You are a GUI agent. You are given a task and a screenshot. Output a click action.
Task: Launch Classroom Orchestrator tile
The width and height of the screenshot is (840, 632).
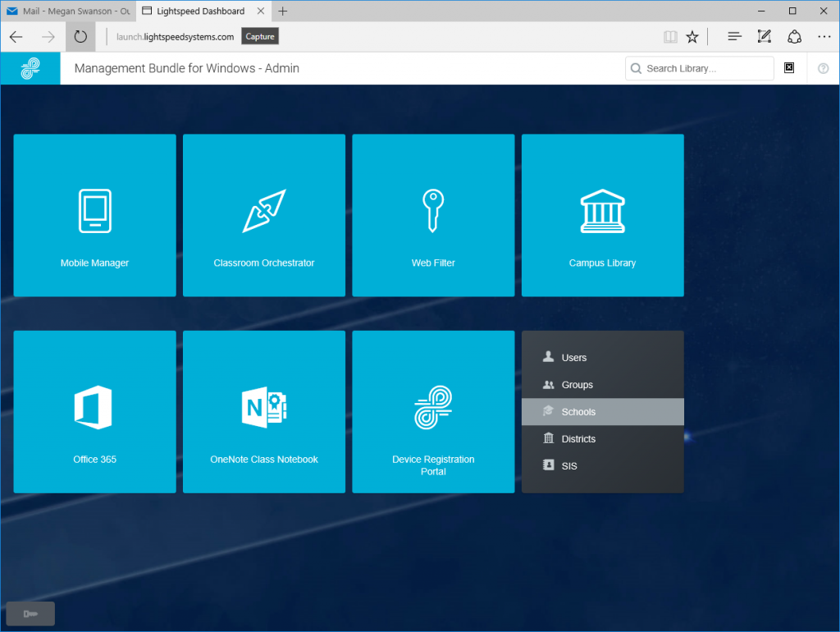coord(264,215)
